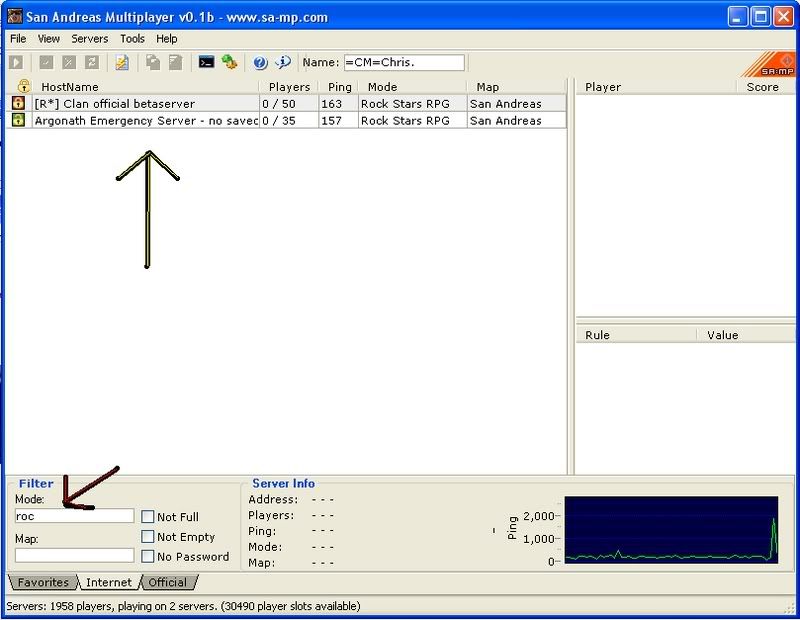Viewport: 800px width, 620px height.
Task: Enable the Not Full filter checkbox
Action: [147, 516]
